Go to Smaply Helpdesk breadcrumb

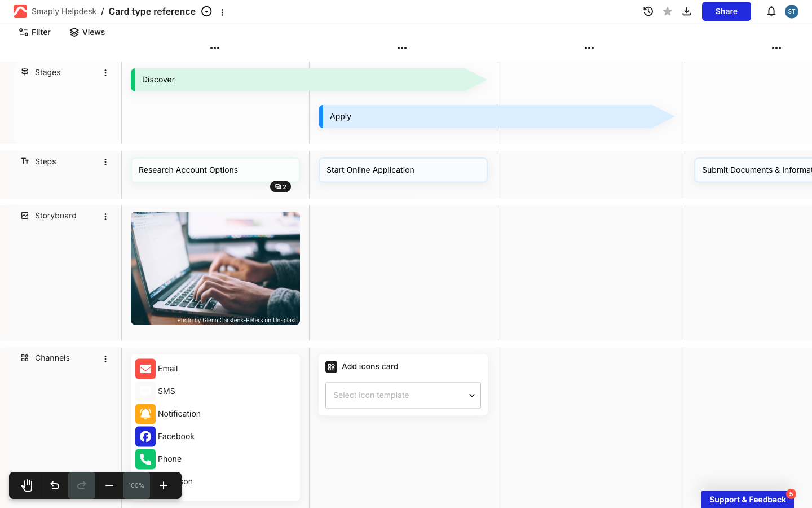[x=64, y=11]
